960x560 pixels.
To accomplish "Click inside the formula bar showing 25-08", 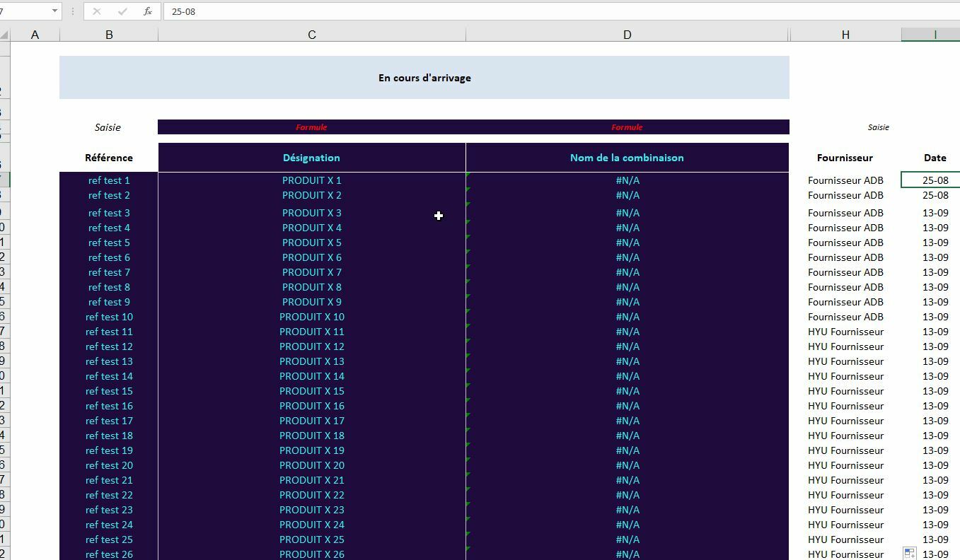I will (562, 11).
